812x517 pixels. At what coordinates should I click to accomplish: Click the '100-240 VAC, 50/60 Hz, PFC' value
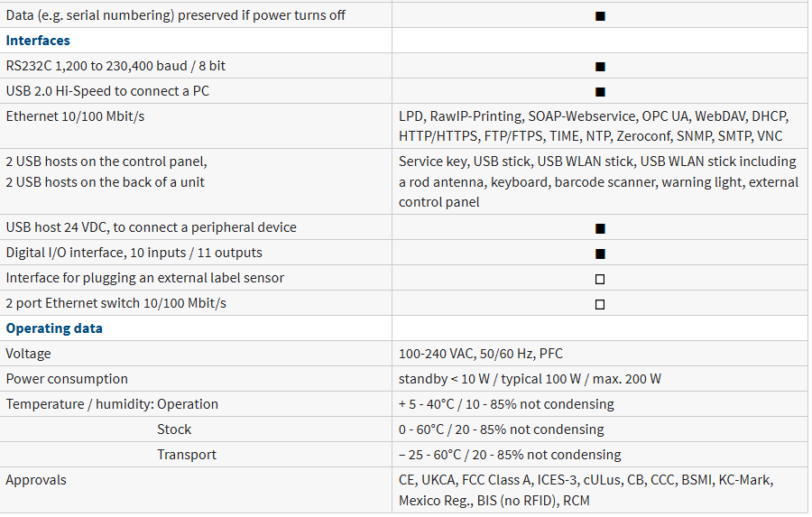coord(481,354)
